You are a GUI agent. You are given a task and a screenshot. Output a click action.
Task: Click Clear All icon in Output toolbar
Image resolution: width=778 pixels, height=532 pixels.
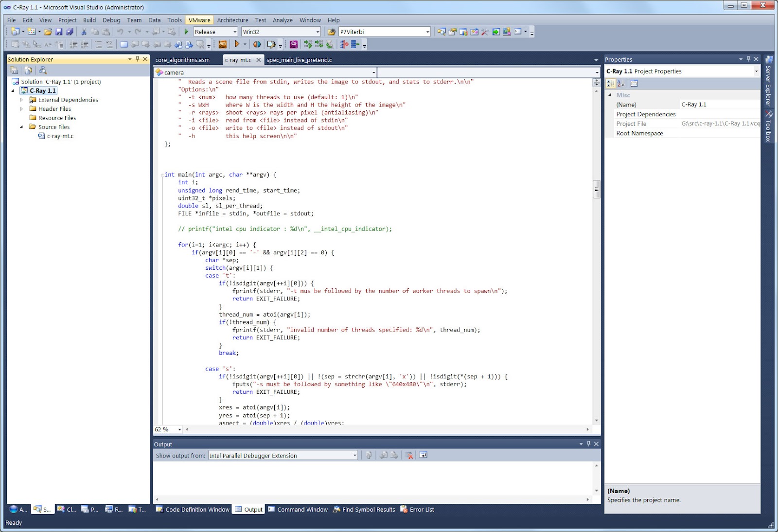[x=409, y=455]
